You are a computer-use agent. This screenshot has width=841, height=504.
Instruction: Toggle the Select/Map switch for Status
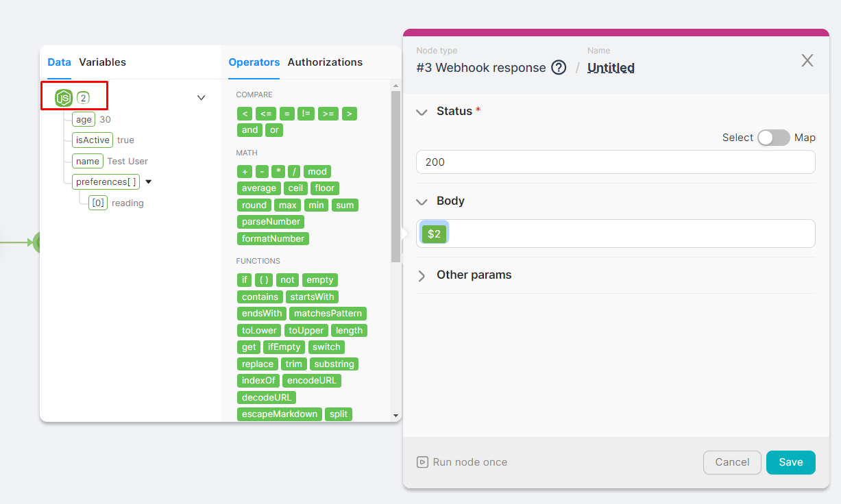pos(773,138)
